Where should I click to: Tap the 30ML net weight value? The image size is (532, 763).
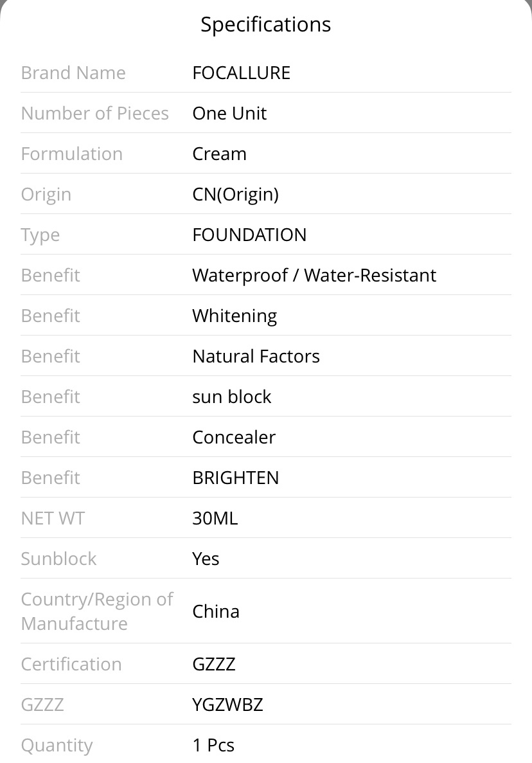click(215, 518)
